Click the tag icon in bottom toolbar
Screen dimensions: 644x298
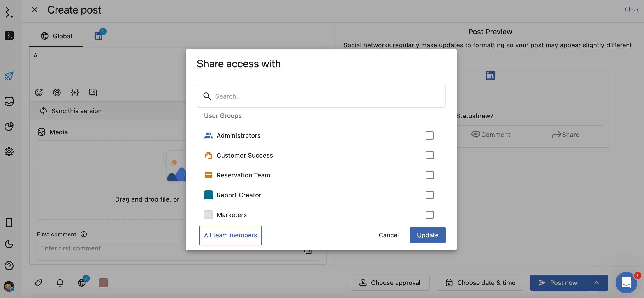(38, 282)
